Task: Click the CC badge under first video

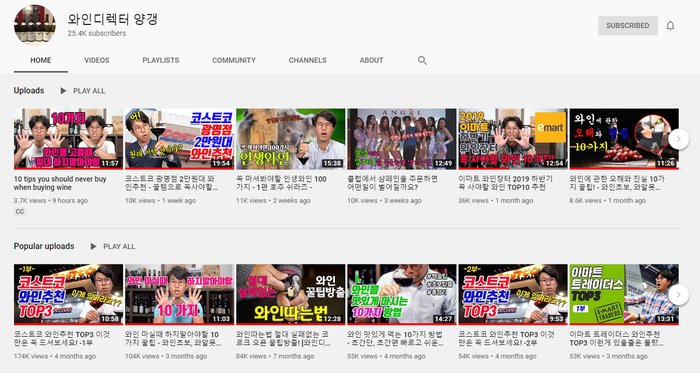Action: point(20,211)
